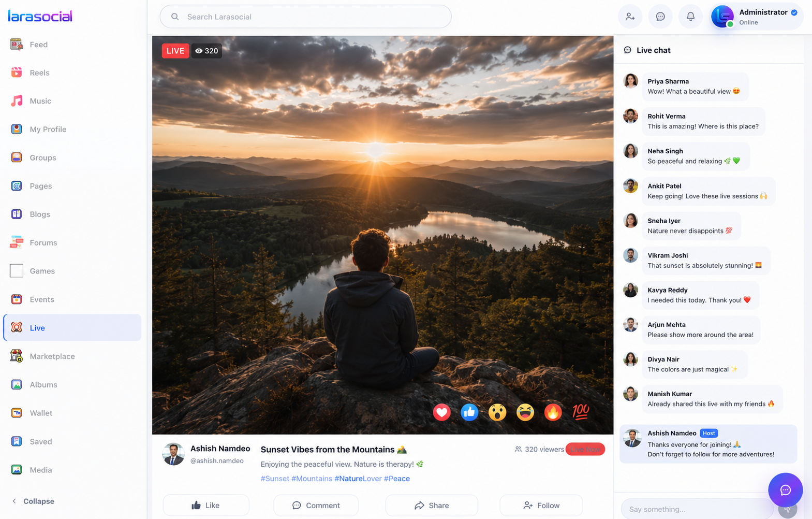This screenshot has width=812, height=519.
Task: Focus the Say something chat input
Action: (x=697, y=509)
